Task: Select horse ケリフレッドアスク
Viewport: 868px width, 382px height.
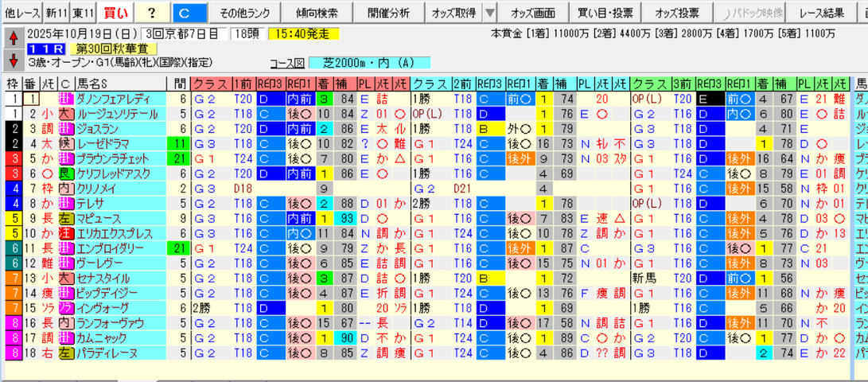Action: 121,173
